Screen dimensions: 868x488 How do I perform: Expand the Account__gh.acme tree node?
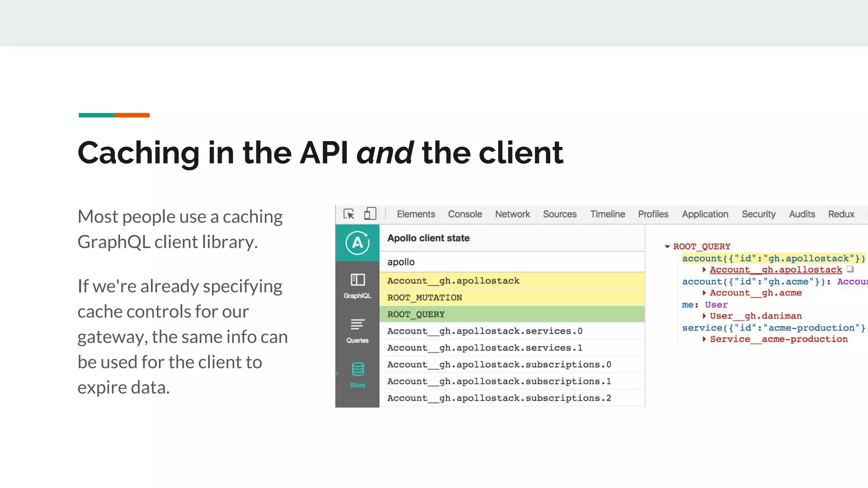[704, 293]
